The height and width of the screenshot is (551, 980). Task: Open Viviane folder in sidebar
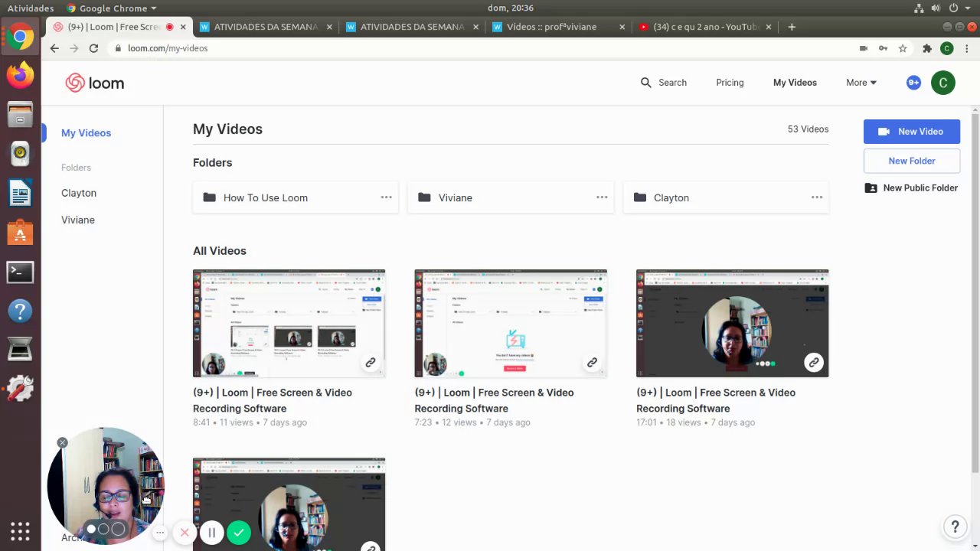(x=78, y=220)
